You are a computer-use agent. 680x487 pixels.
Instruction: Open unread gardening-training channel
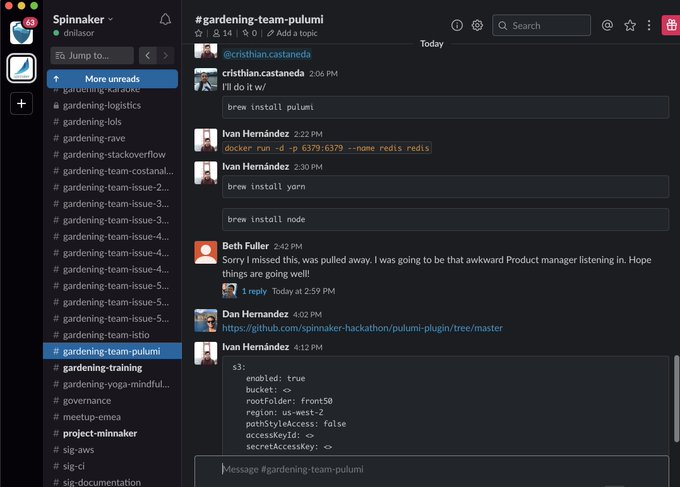click(112, 368)
